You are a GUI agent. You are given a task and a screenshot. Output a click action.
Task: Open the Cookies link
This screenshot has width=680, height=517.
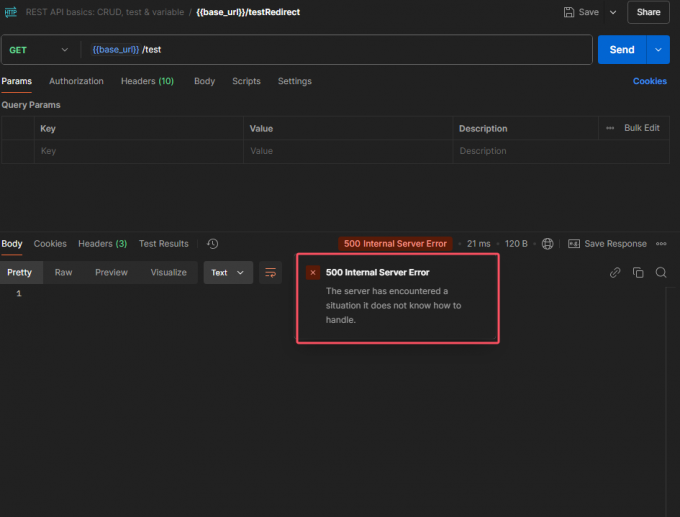point(649,81)
